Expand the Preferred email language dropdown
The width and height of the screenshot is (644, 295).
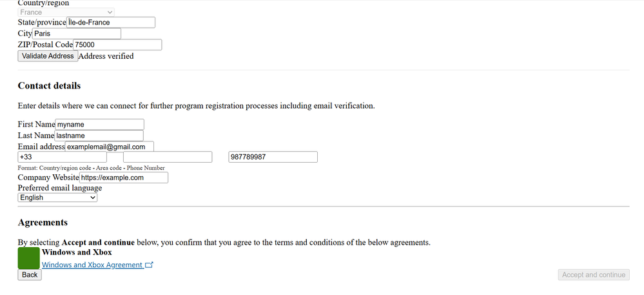pos(57,198)
